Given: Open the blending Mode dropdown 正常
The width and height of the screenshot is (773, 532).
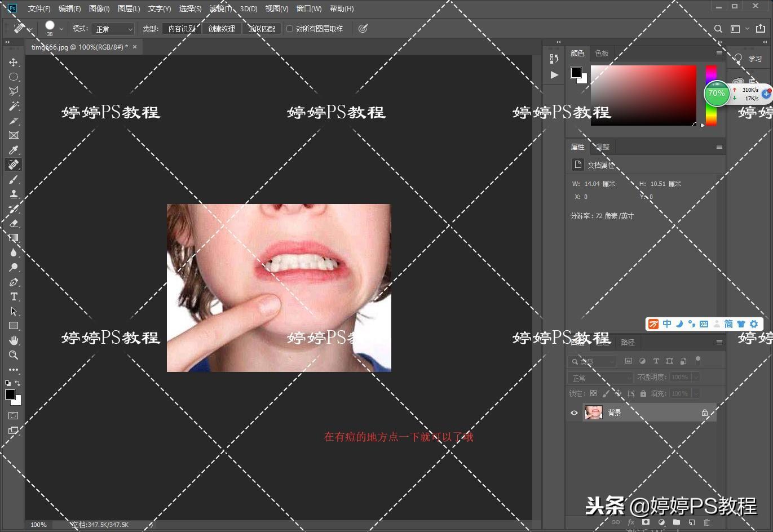Looking at the screenshot, I should pyautogui.click(x=113, y=29).
